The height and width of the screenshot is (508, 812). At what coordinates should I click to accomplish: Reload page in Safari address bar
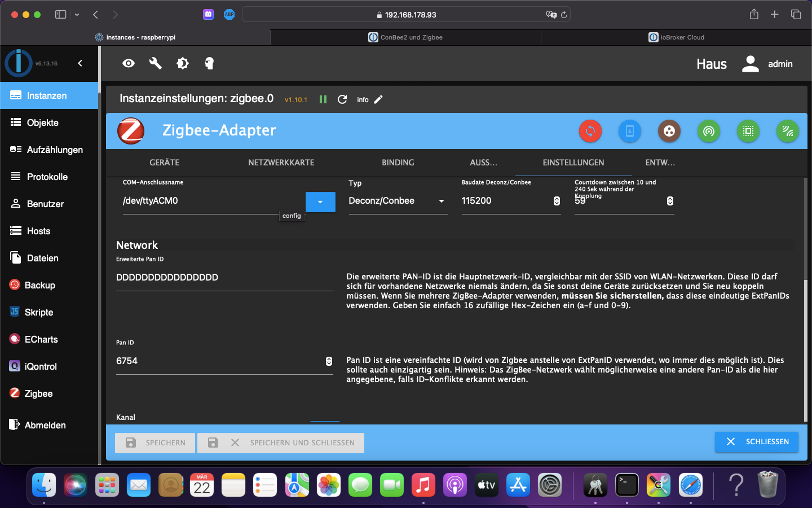point(563,15)
